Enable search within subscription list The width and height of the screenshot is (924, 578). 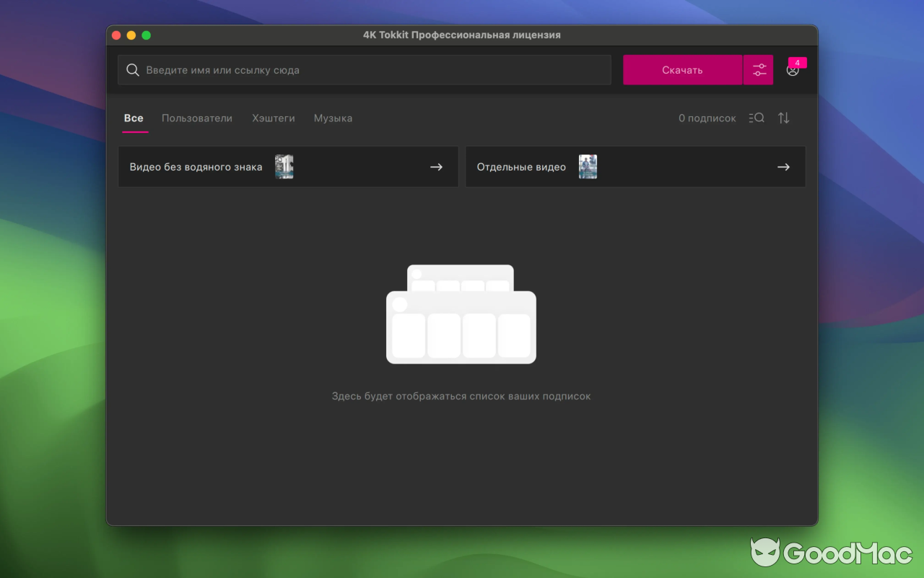(756, 118)
